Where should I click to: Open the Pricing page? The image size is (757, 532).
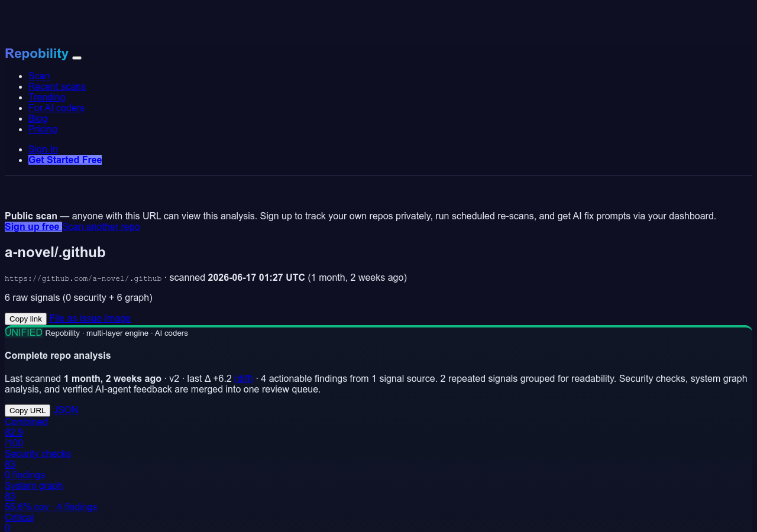click(x=43, y=129)
